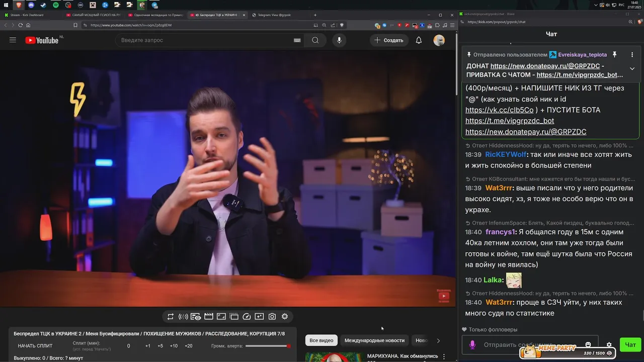The height and width of the screenshot is (362, 644).
Task: Open the Windows Start menu
Action: click(7, 5)
